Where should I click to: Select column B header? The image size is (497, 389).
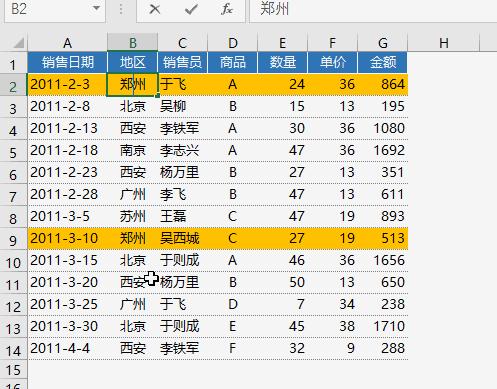pos(133,43)
